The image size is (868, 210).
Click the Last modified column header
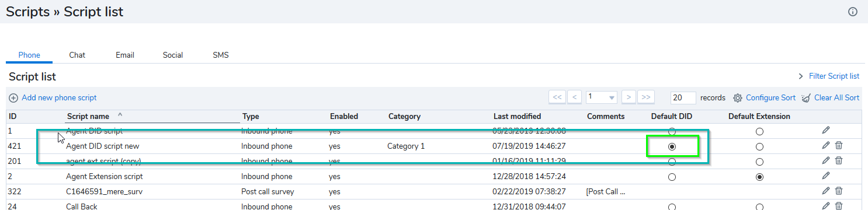click(x=517, y=116)
